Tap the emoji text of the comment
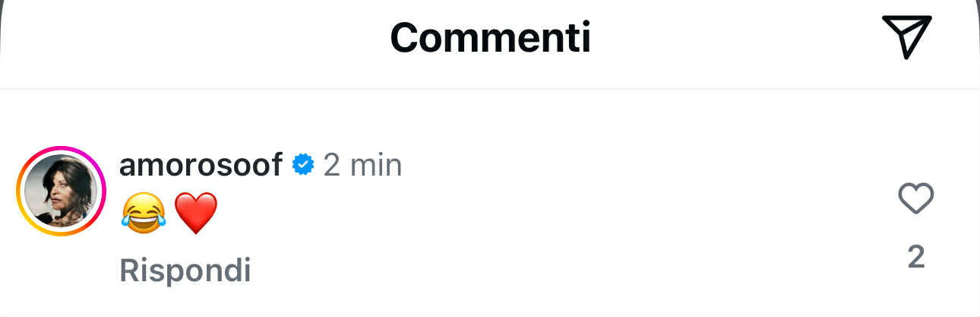Screen dimensions: 980x317 point(169,213)
